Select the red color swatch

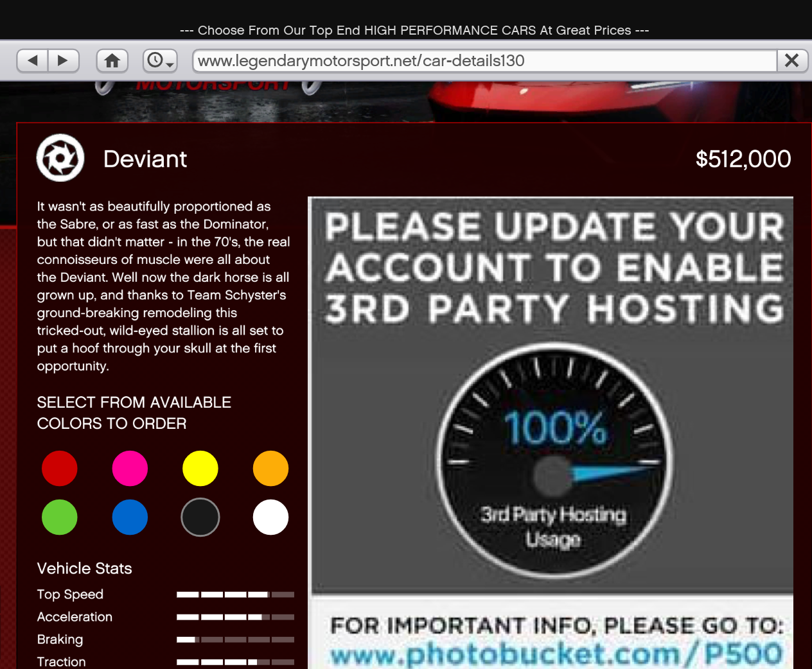[60, 469]
